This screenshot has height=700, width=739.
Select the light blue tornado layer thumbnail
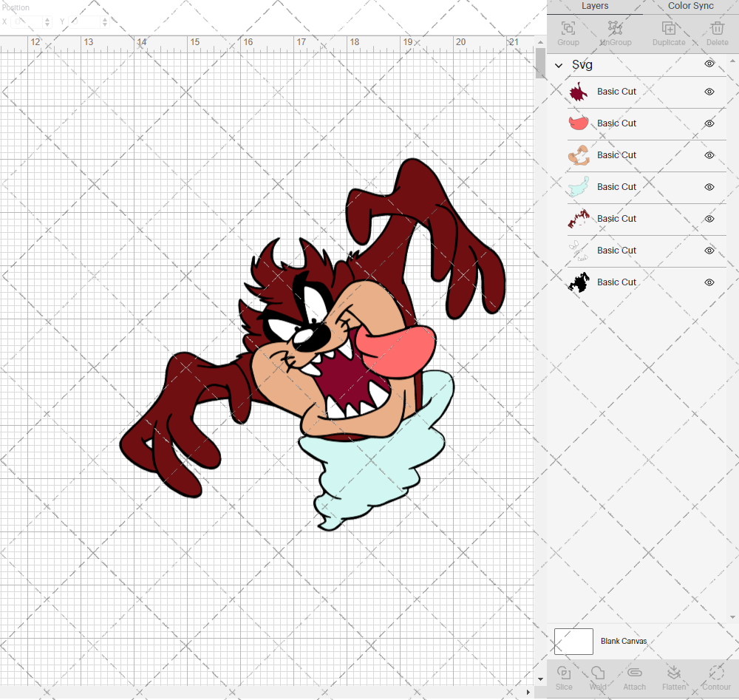point(579,187)
